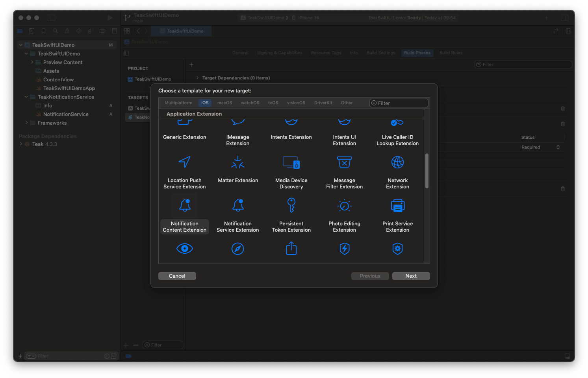Open ContentView file in navigator

(58, 79)
